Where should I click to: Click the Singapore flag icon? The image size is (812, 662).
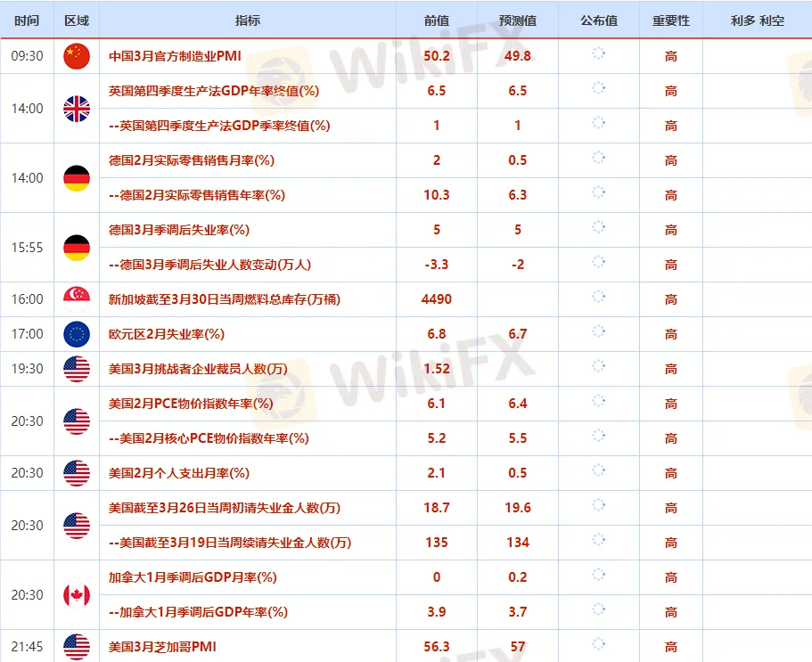tap(77, 299)
